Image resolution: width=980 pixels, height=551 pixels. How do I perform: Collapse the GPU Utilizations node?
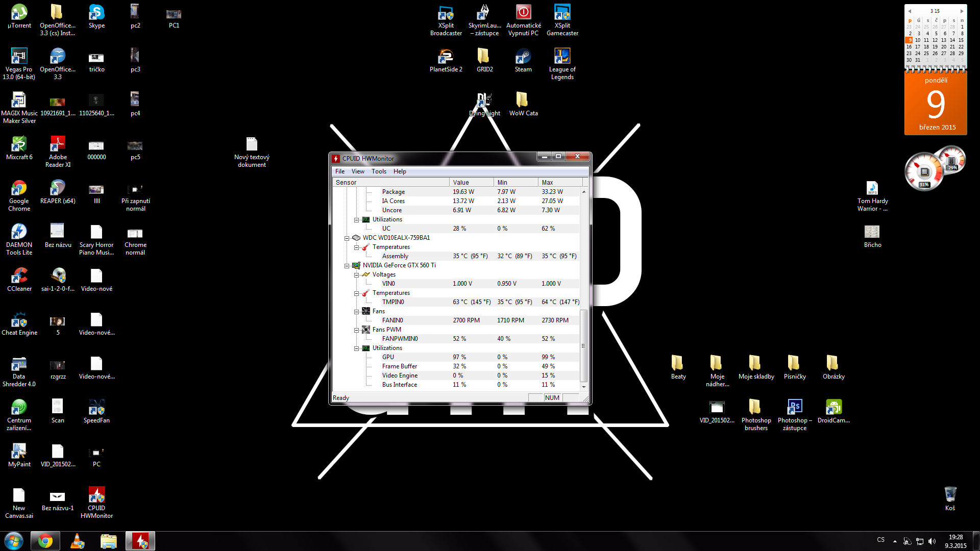(356, 348)
